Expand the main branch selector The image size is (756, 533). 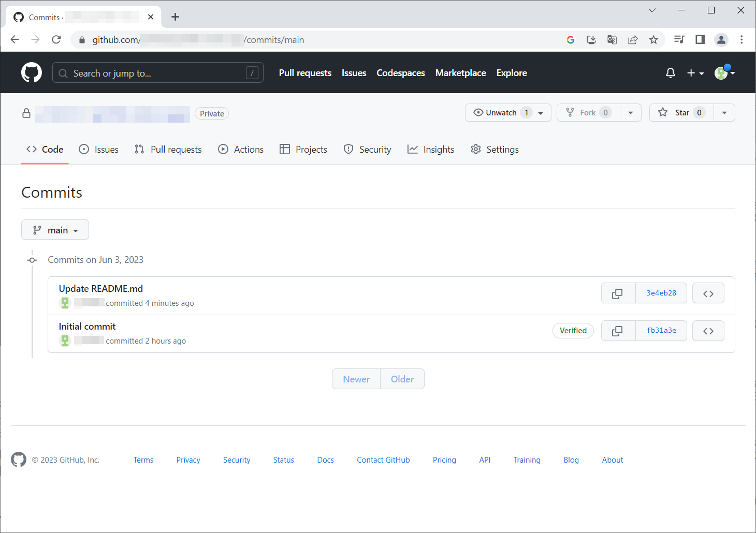[55, 230]
